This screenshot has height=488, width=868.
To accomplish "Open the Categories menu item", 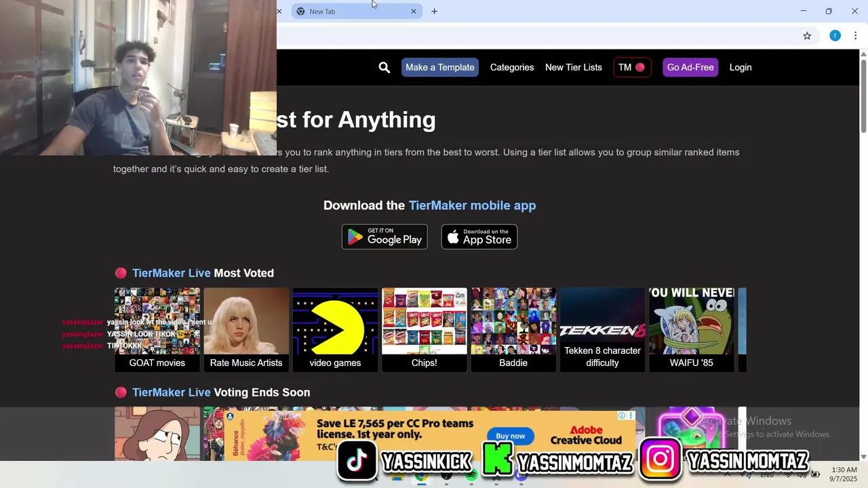I will (512, 67).
